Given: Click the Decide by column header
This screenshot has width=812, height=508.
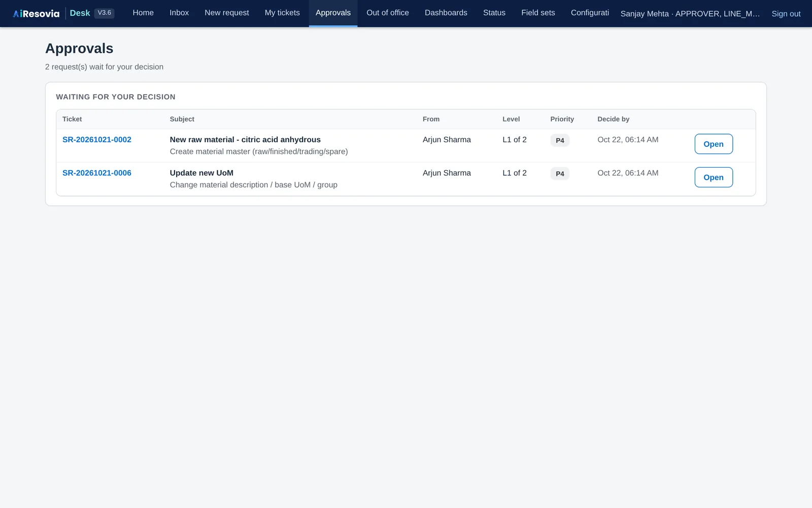Looking at the screenshot, I should (613, 119).
